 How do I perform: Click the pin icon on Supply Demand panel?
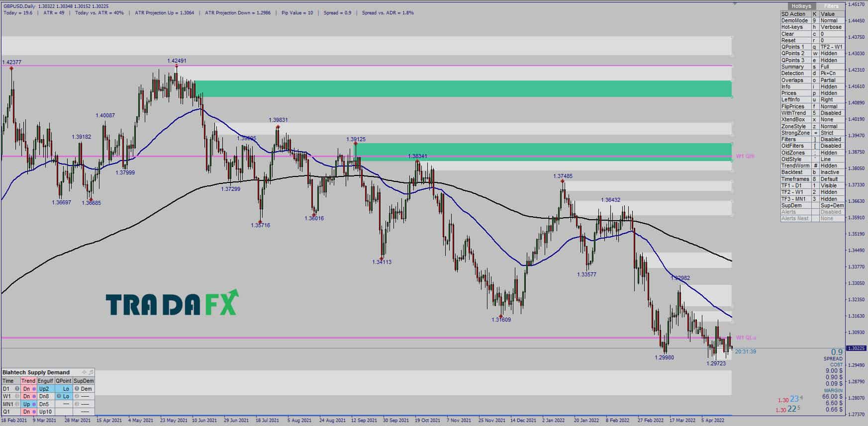coord(91,372)
